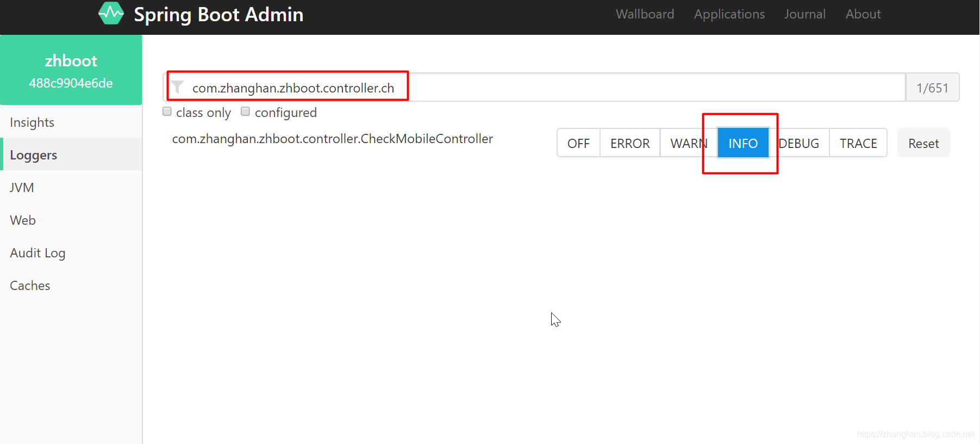Reset the CheckMobileController logger level
Image resolution: width=980 pixels, height=444 pixels.
(923, 143)
